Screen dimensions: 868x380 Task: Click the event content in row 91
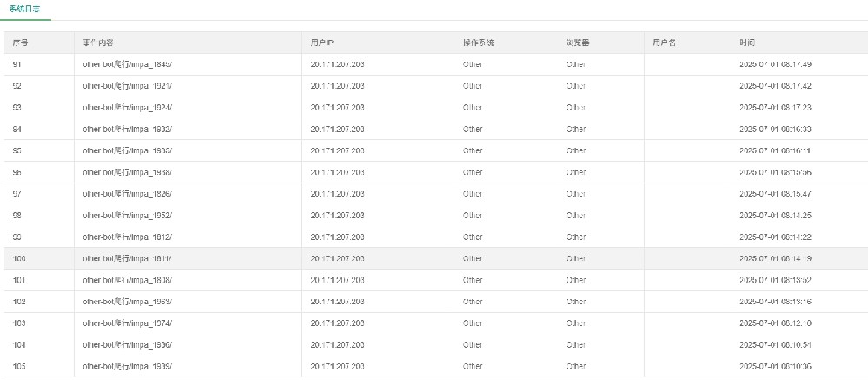[x=128, y=64]
